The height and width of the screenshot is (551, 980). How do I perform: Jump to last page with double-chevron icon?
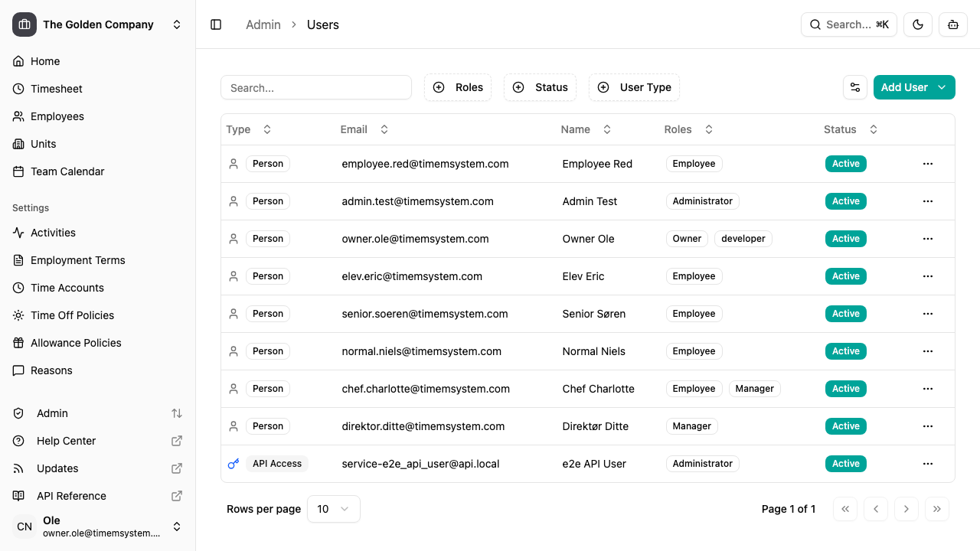pos(937,509)
